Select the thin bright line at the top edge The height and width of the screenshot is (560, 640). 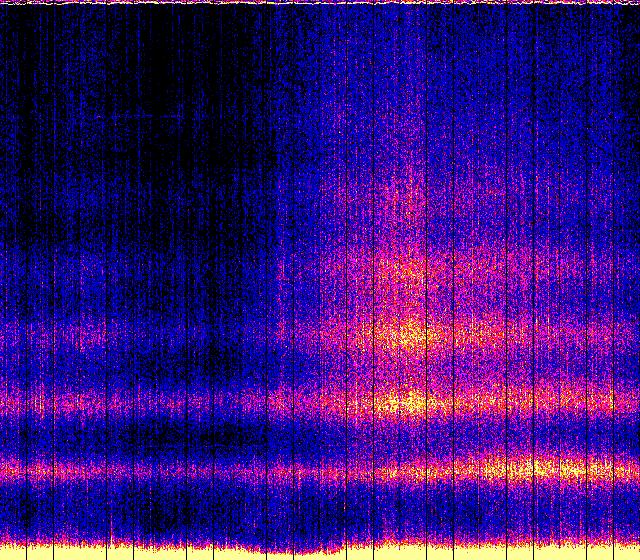[320, 3]
